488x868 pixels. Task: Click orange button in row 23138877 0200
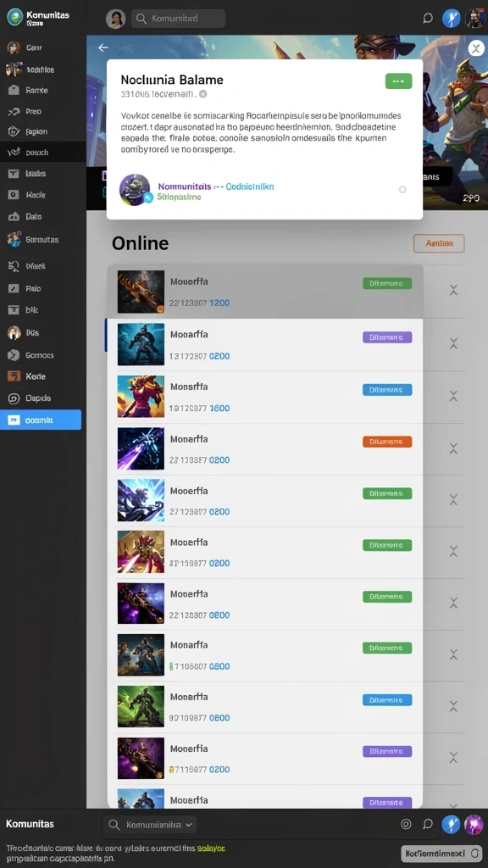pos(387,442)
